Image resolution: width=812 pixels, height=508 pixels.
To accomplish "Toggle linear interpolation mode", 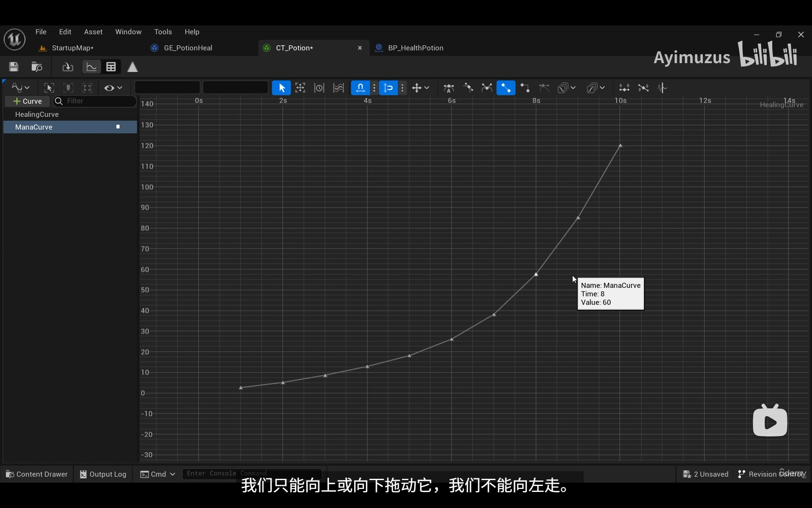I will click(505, 88).
